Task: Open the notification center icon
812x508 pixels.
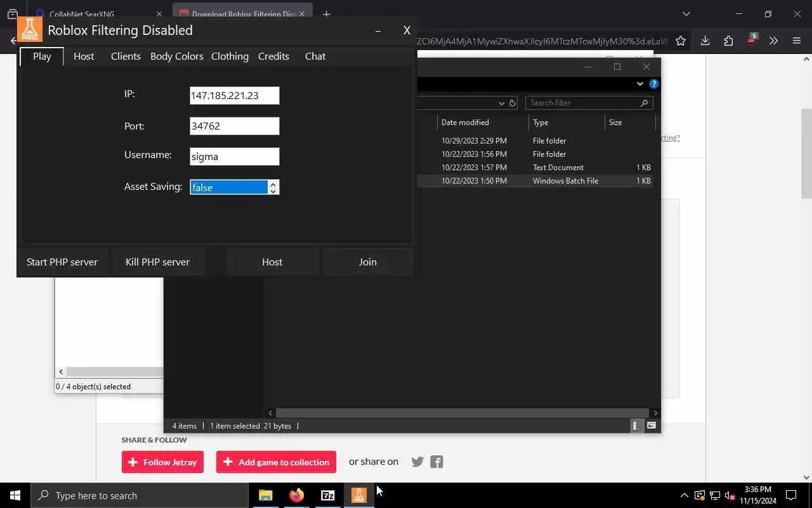Action: coord(791,495)
